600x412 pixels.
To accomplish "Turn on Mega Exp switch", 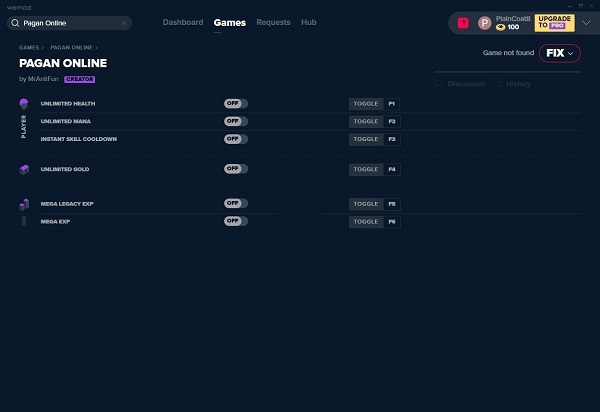I will (x=236, y=221).
